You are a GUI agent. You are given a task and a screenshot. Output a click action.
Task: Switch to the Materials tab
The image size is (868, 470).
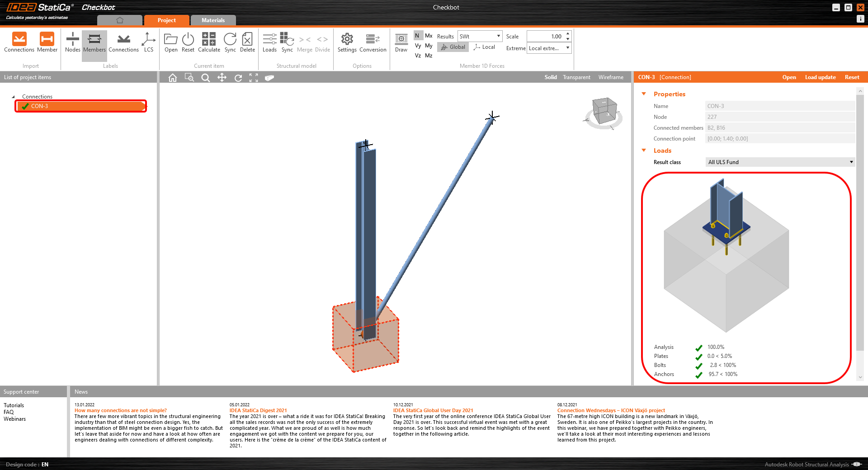(213, 20)
